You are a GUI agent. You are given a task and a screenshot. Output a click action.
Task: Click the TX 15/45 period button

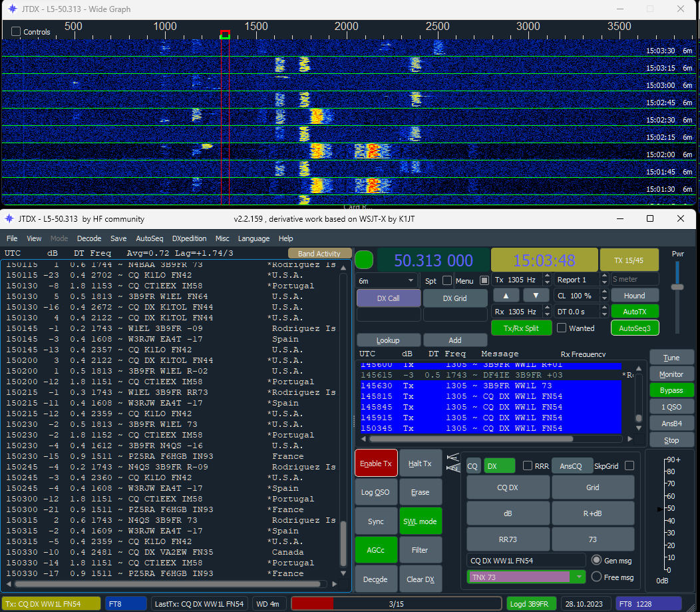coord(629,260)
